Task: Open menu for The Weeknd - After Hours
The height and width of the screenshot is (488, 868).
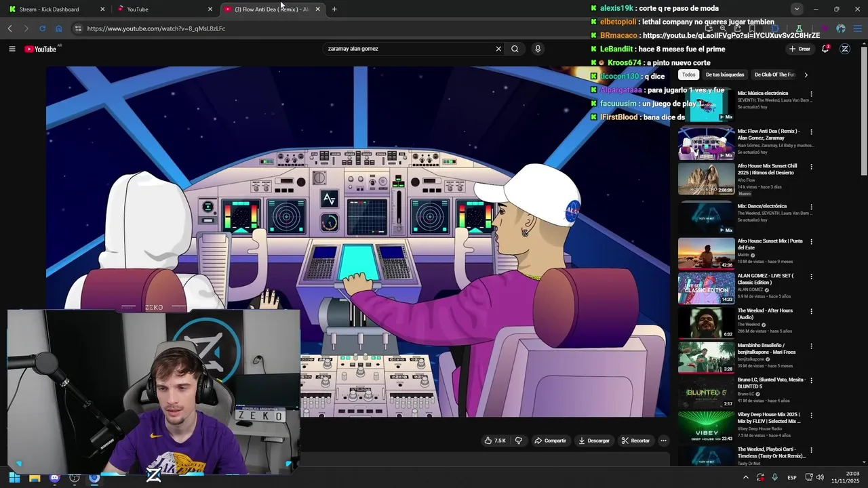Action: click(811, 312)
